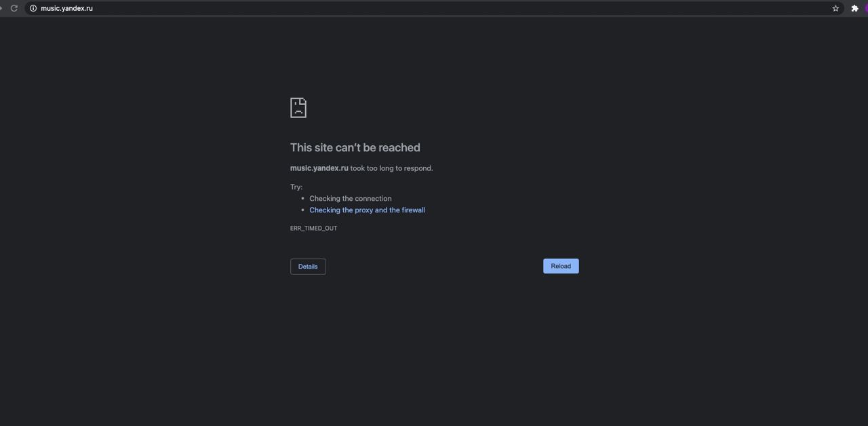Focus the address bar showing music.yandex.ru
This screenshot has height=426, width=868.
pos(434,8)
